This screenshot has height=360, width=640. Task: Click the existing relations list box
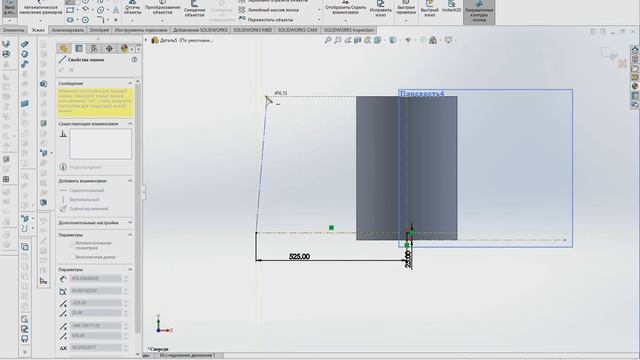(100, 144)
